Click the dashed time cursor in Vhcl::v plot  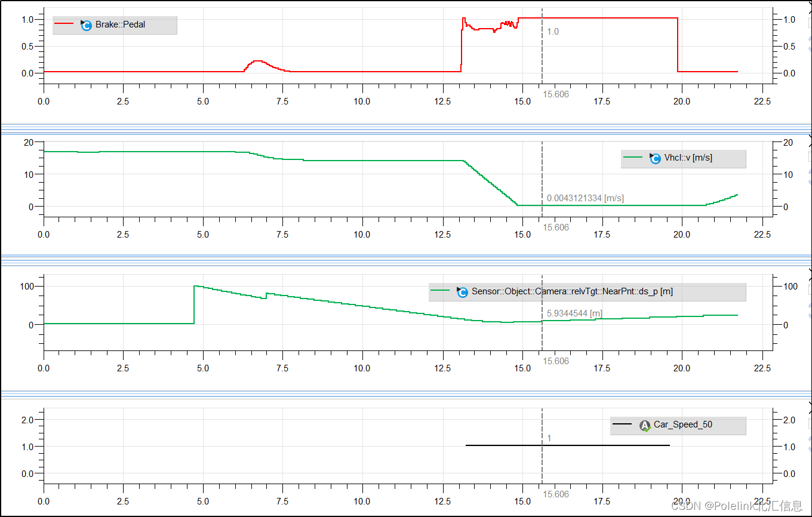542,179
